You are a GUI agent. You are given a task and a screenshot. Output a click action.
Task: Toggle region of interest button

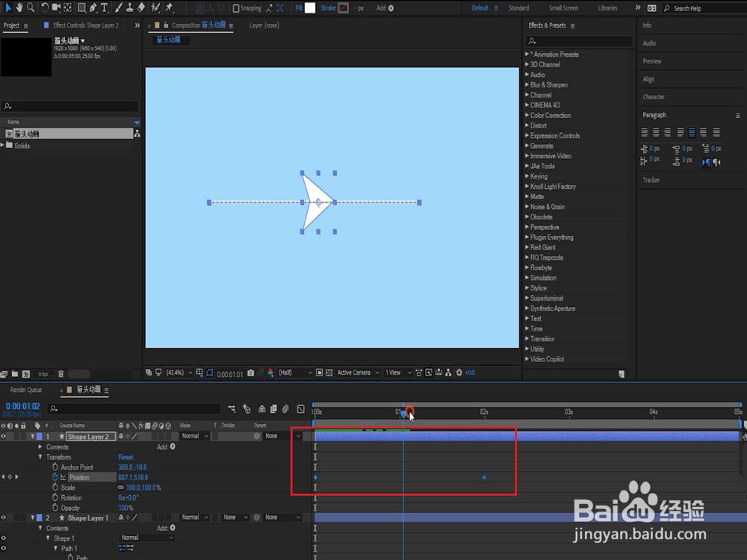click(319, 373)
